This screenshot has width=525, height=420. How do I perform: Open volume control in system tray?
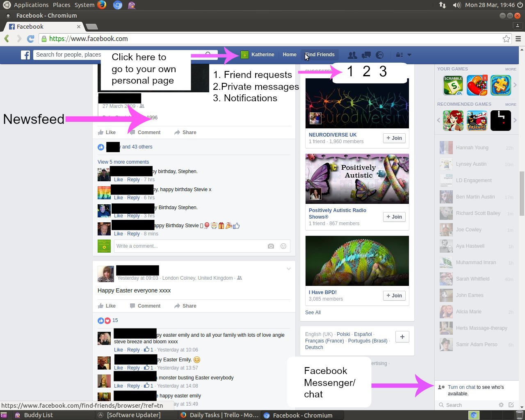pyautogui.click(x=457, y=5)
